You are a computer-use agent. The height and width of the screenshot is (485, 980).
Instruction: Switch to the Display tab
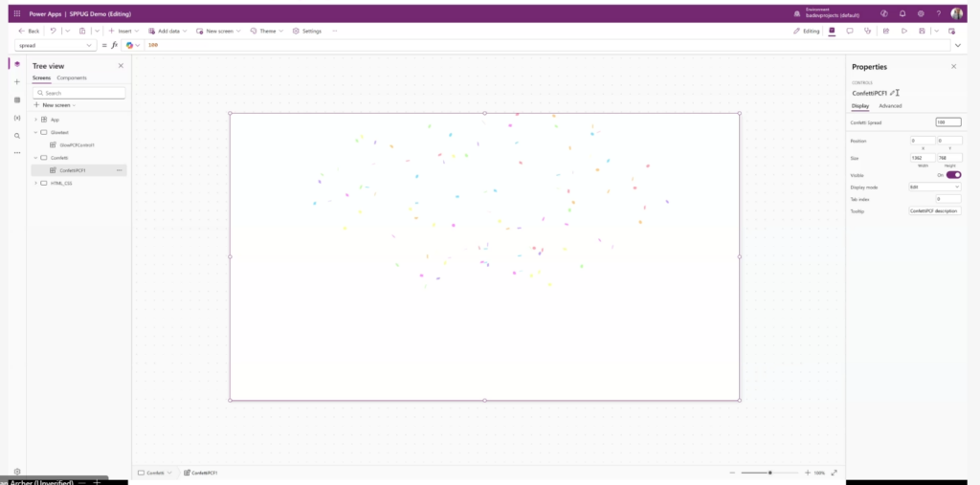click(x=860, y=106)
